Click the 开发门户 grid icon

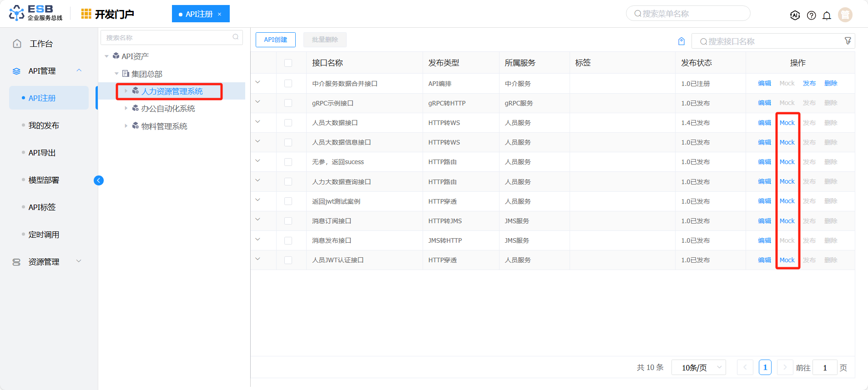click(86, 14)
